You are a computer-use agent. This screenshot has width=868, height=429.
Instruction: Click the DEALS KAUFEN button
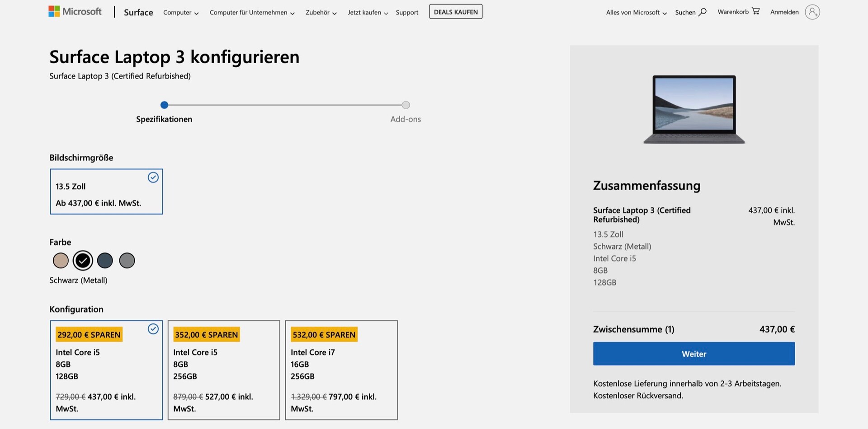click(x=456, y=12)
